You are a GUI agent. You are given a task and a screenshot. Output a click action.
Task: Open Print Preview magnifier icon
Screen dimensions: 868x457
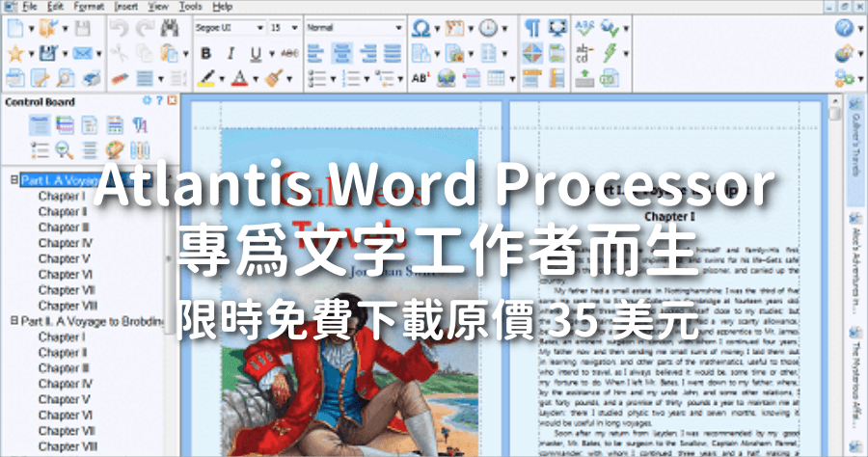[66, 78]
